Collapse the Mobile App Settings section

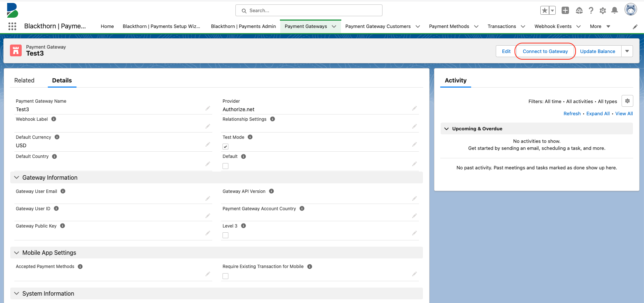[17, 253]
